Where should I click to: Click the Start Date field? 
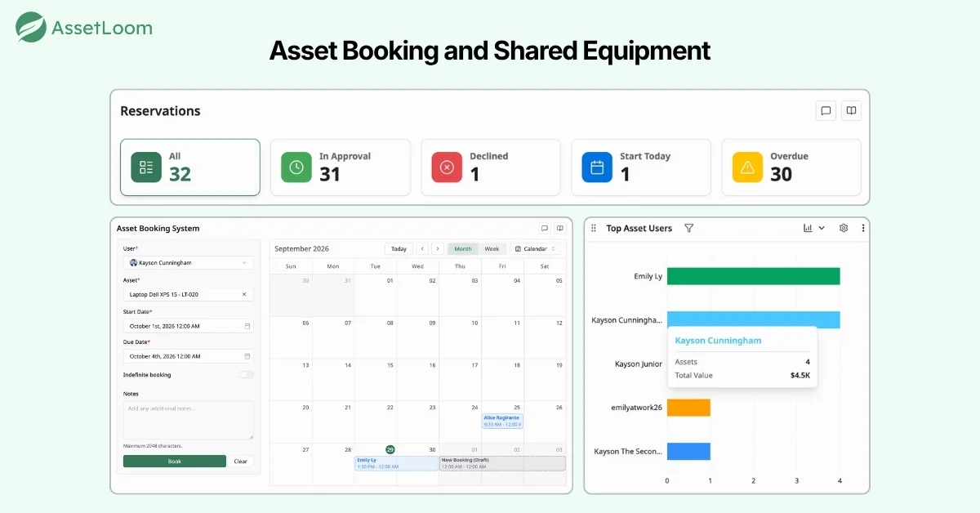click(x=189, y=326)
